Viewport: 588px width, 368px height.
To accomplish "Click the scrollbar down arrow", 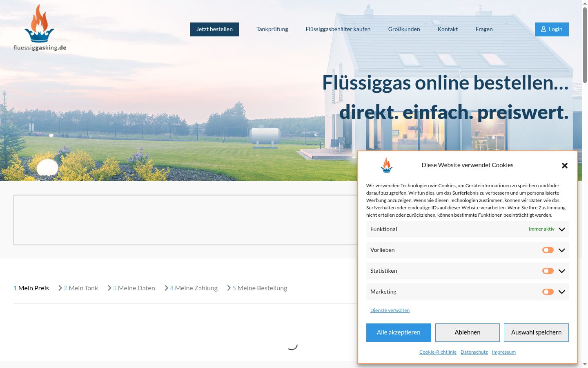I will pos(585,364).
